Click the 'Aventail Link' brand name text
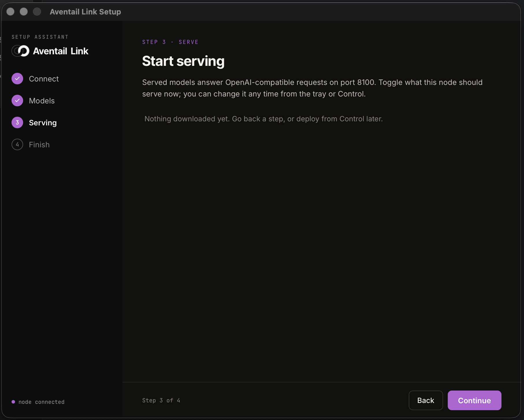This screenshot has height=420, width=524. point(61,51)
